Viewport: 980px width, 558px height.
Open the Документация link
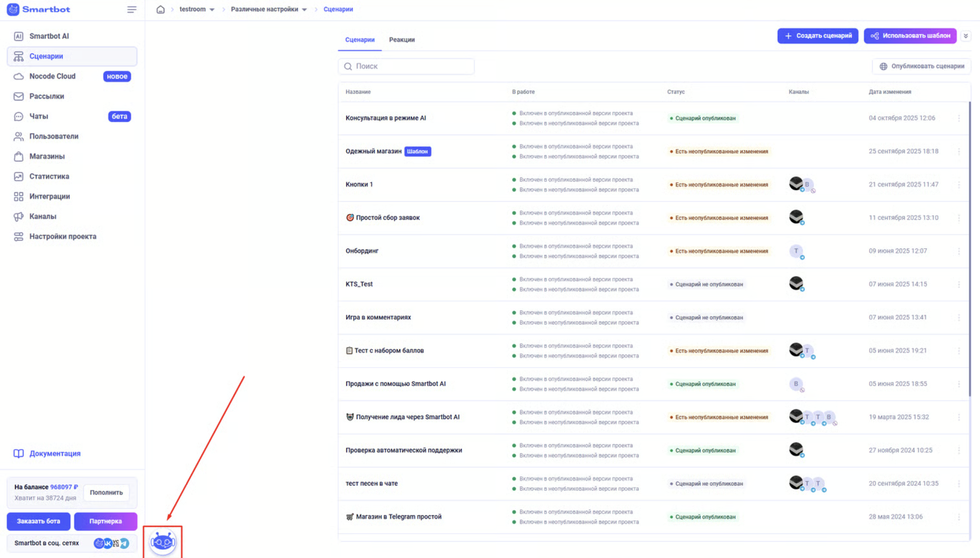coord(54,453)
